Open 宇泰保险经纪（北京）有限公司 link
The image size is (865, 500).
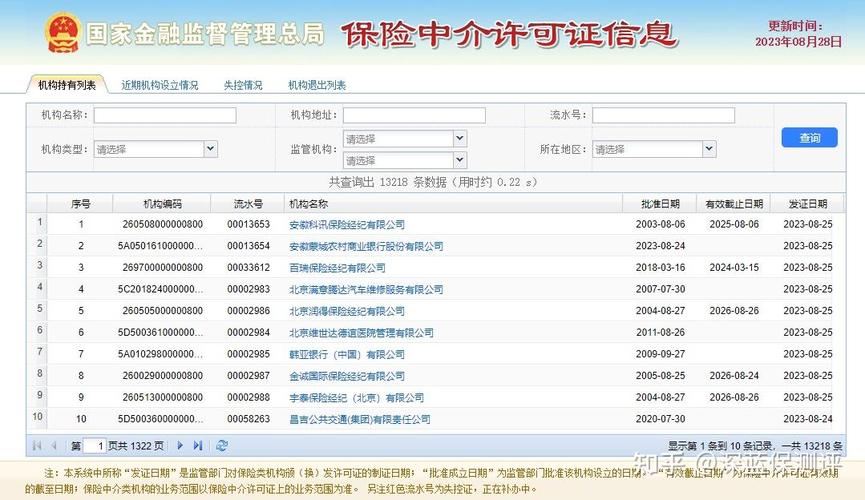(x=356, y=397)
